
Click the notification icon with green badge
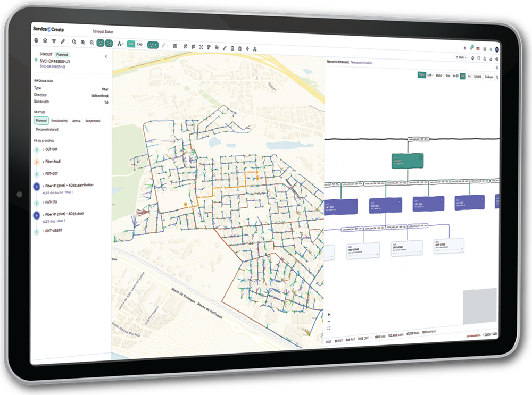coord(471,48)
